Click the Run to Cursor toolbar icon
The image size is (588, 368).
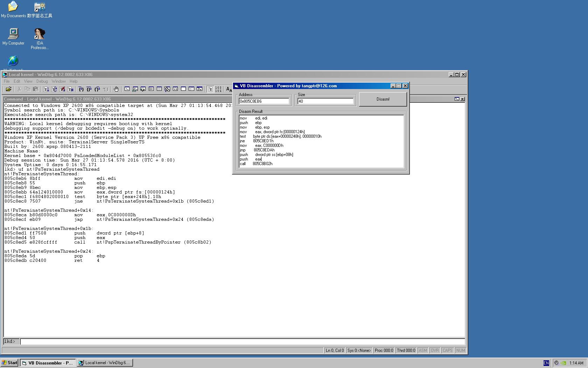[x=105, y=89]
